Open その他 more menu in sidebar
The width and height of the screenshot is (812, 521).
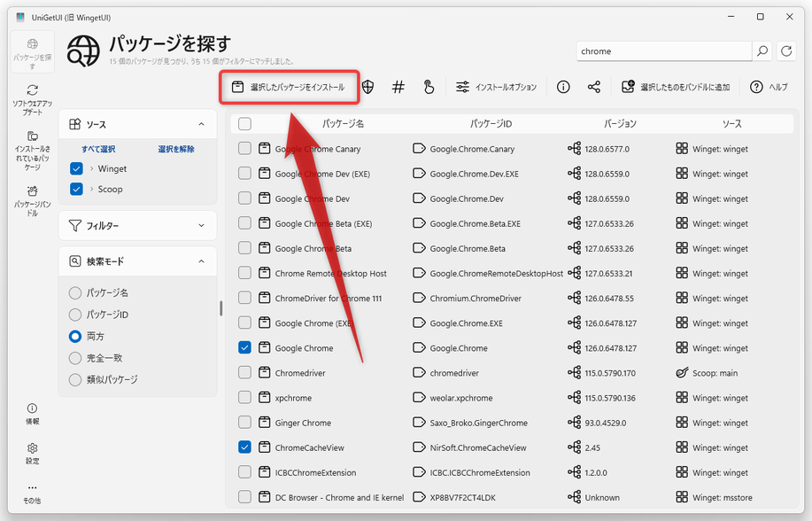click(32, 493)
